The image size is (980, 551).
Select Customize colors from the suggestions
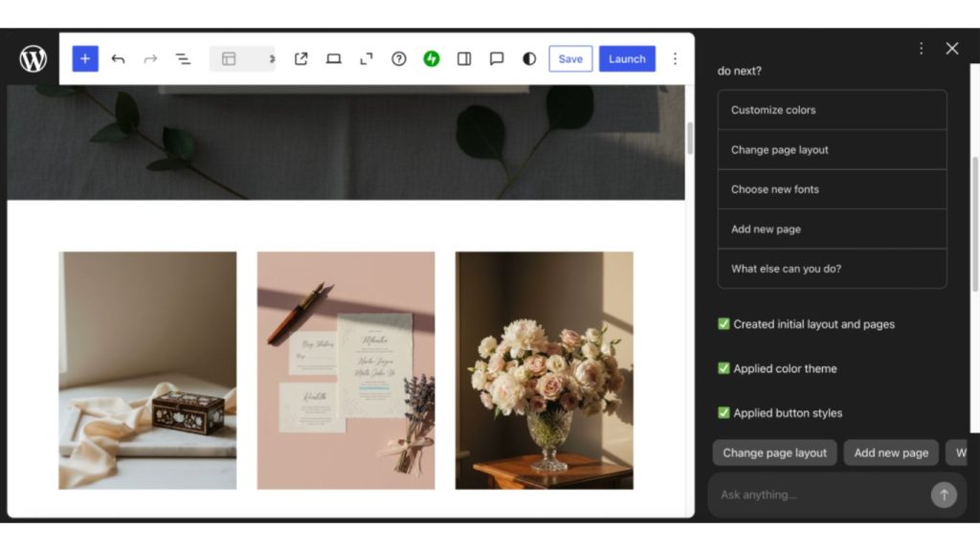click(832, 109)
